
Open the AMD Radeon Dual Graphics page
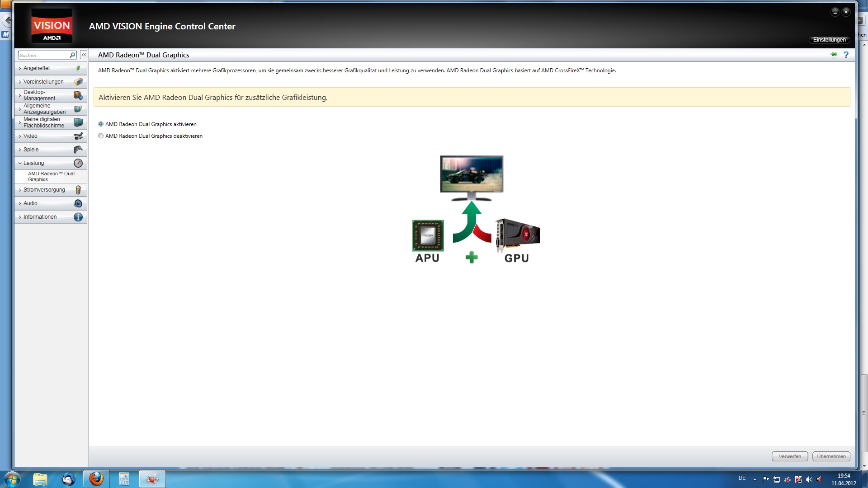click(51, 177)
